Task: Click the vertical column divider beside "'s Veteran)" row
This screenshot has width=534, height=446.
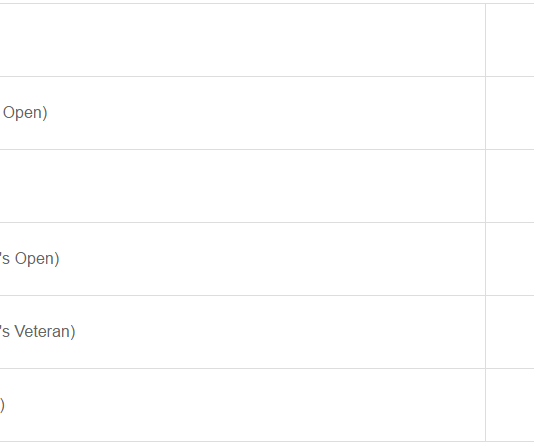Action: click(486, 332)
